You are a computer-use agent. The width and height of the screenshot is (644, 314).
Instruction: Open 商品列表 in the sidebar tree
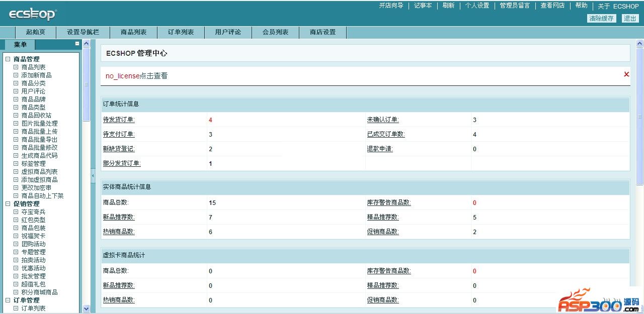click(33, 67)
